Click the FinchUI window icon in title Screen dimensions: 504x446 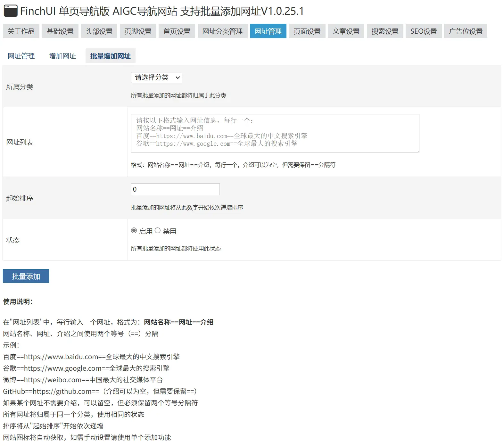[x=11, y=11]
